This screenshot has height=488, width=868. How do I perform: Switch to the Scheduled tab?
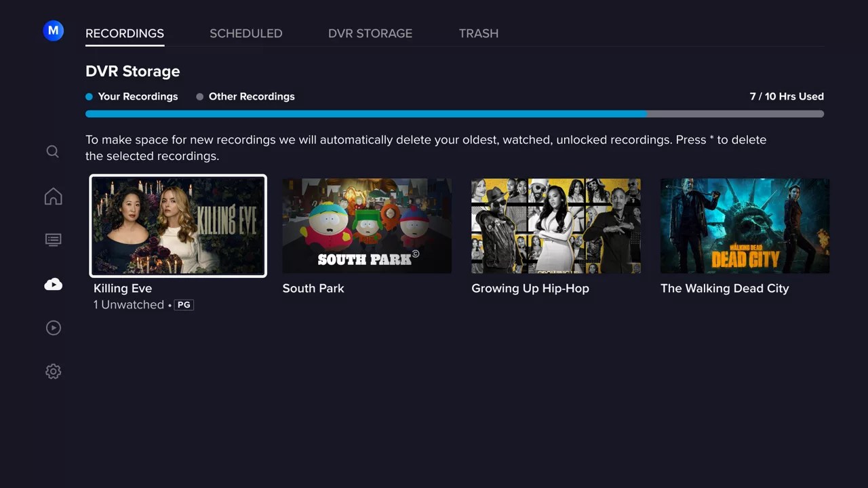[245, 33]
